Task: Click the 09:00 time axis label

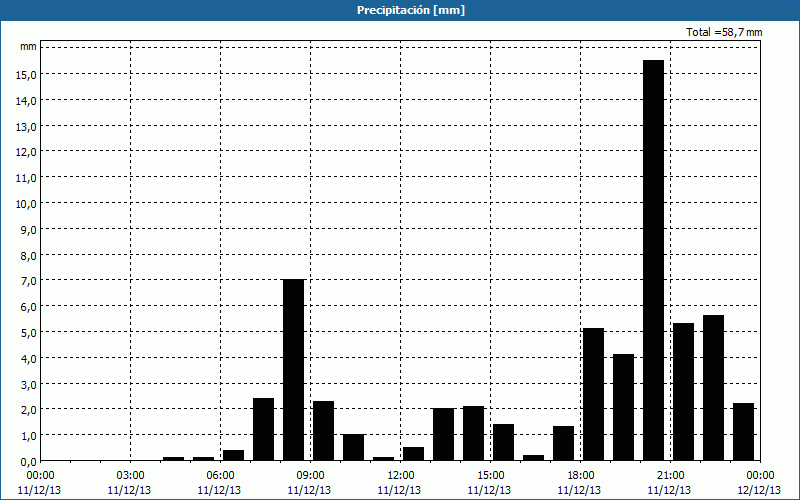Action: 310,476
